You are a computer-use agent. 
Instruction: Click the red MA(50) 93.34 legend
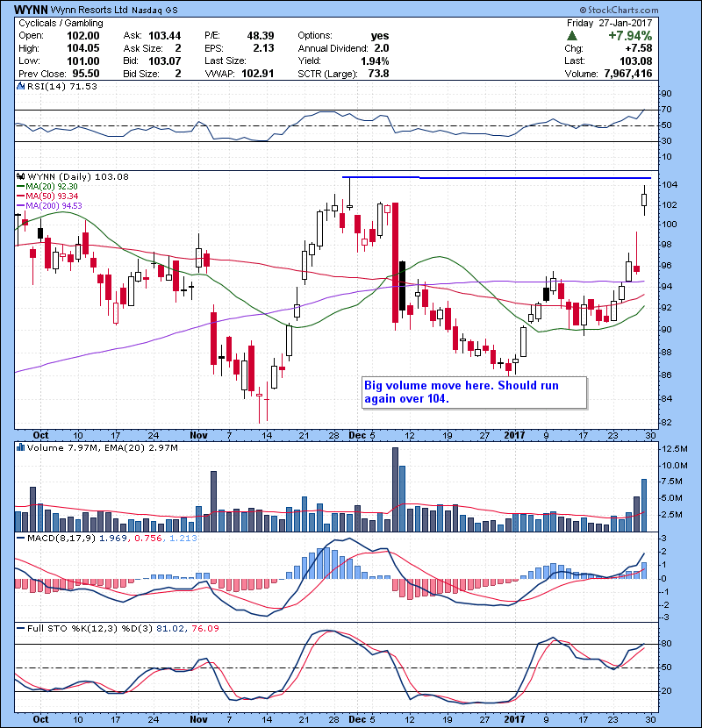click(x=47, y=196)
